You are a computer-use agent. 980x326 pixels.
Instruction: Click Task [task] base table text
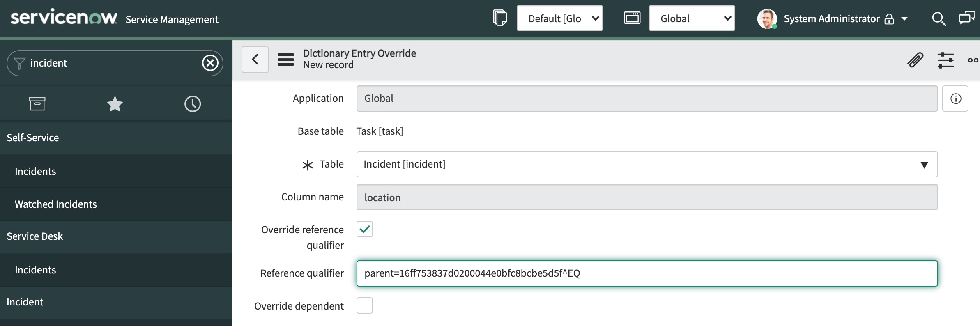pyautogui.click(x=380, y=131)
